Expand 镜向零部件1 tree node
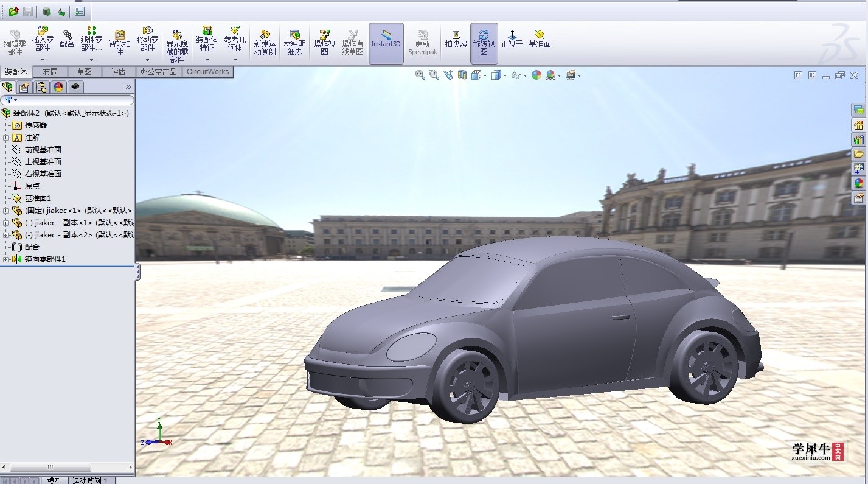This screenshot has height=484, width=868. 5,259
